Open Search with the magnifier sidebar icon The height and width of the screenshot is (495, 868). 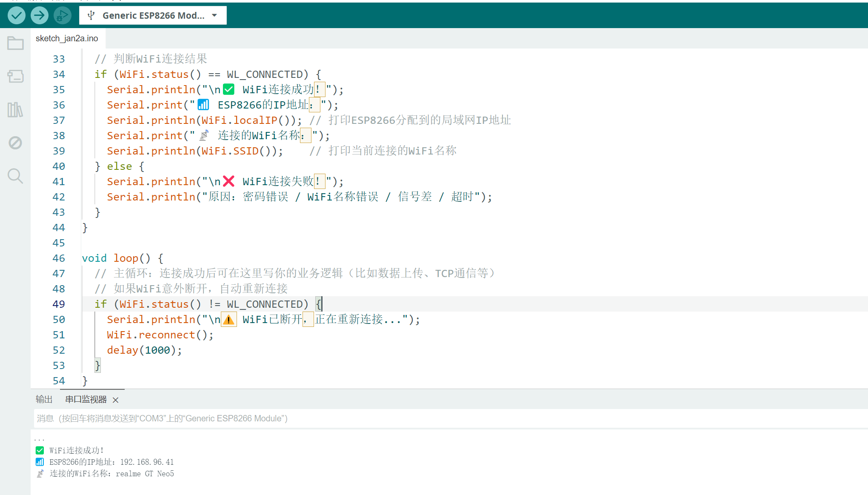tap(15, 176)
